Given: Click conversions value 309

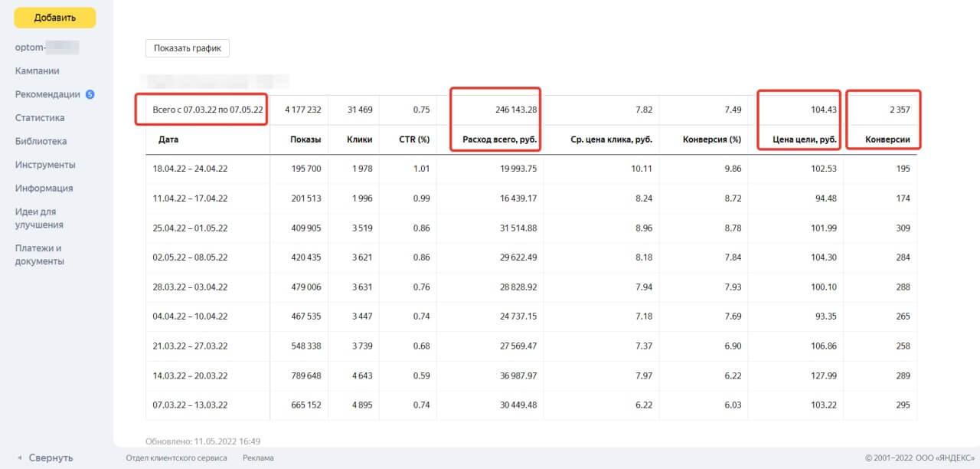Looking at the screenshot, I should point(903,228).
